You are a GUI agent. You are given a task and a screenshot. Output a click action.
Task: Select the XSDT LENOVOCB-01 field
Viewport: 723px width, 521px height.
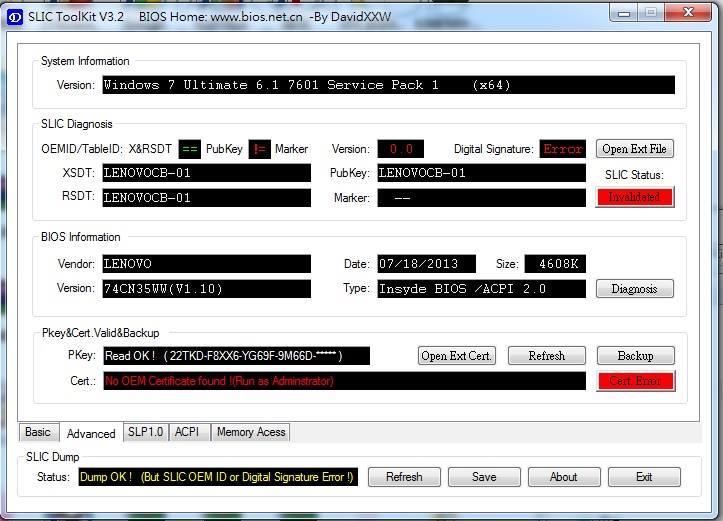tap(206, 173)
